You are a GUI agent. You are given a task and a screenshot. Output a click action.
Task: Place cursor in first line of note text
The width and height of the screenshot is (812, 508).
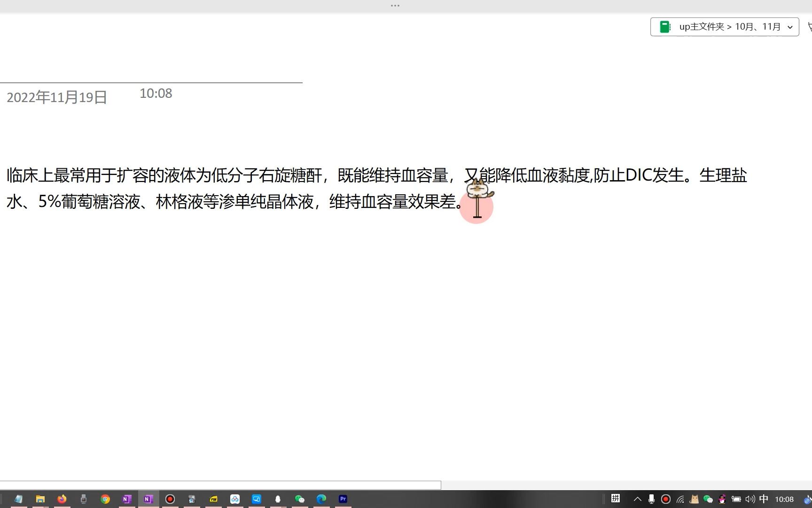point(376,175)
